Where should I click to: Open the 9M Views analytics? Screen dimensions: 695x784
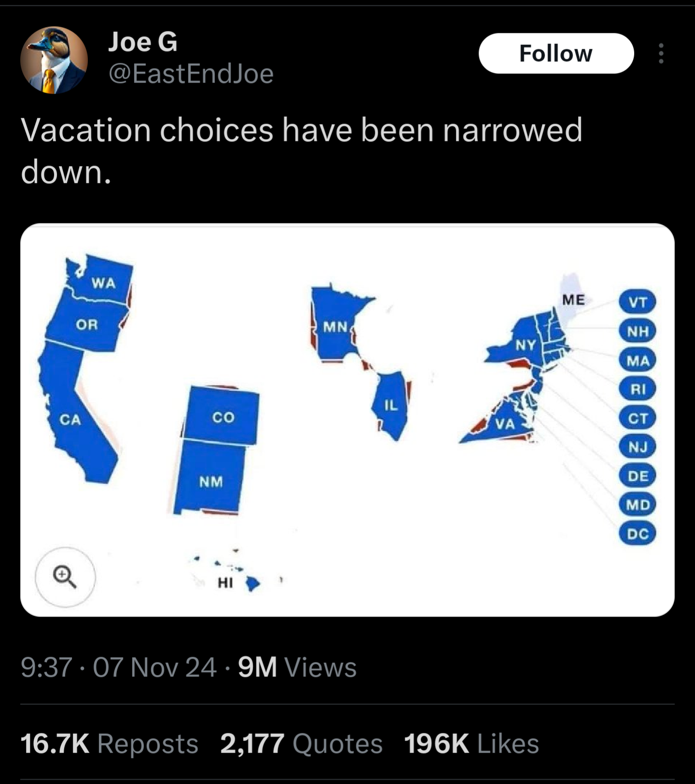pyautogui.click(x=297, y=667)
